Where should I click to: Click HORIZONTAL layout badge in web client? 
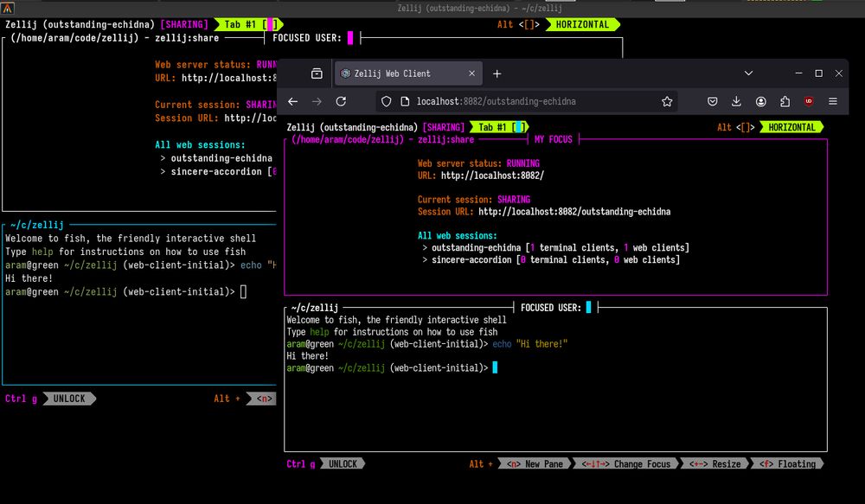[791, 127]
